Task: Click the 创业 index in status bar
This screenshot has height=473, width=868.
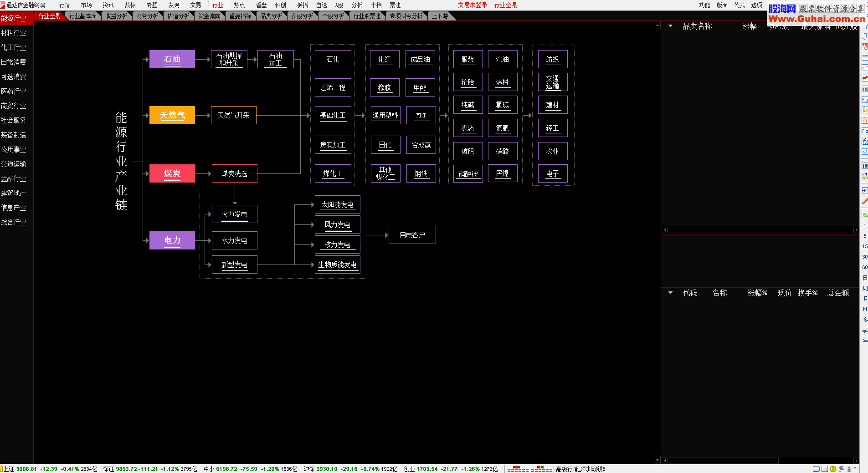Action: tap(451, 469)
